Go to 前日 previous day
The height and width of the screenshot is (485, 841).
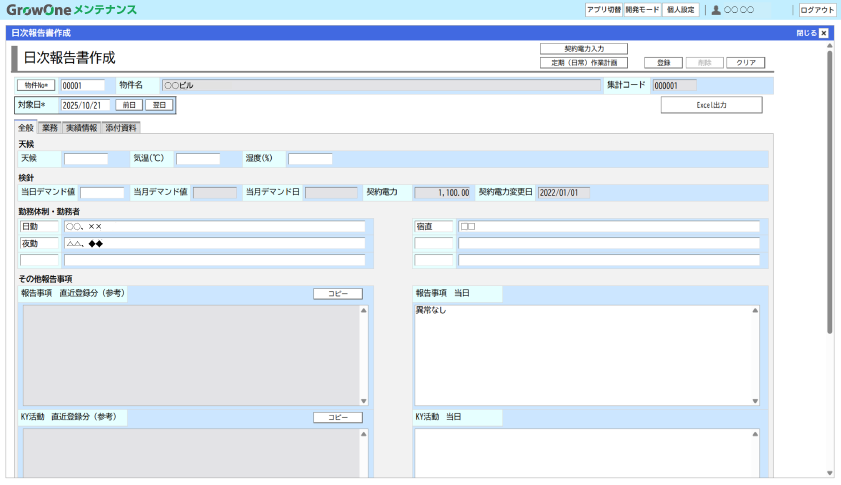[x=129, y=105]
